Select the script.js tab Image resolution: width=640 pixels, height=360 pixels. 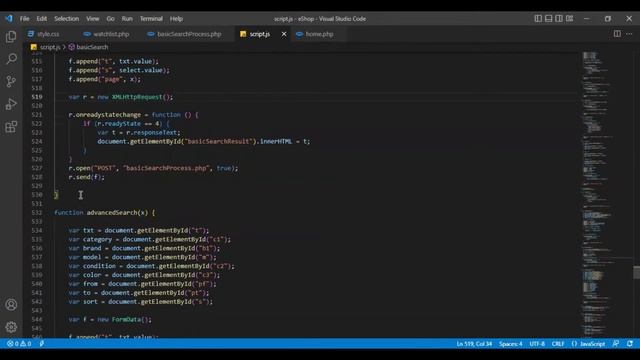[x=260, y=34]
